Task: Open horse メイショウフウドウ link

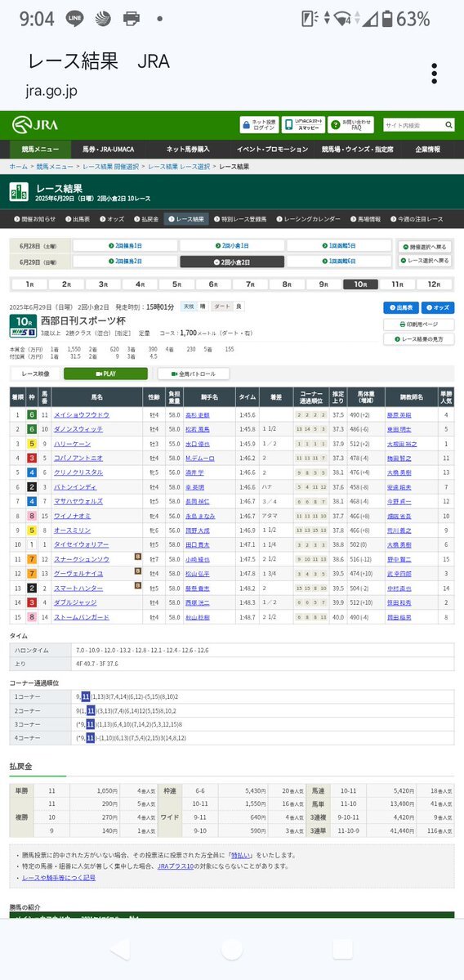Action: (x=82, y=415)
